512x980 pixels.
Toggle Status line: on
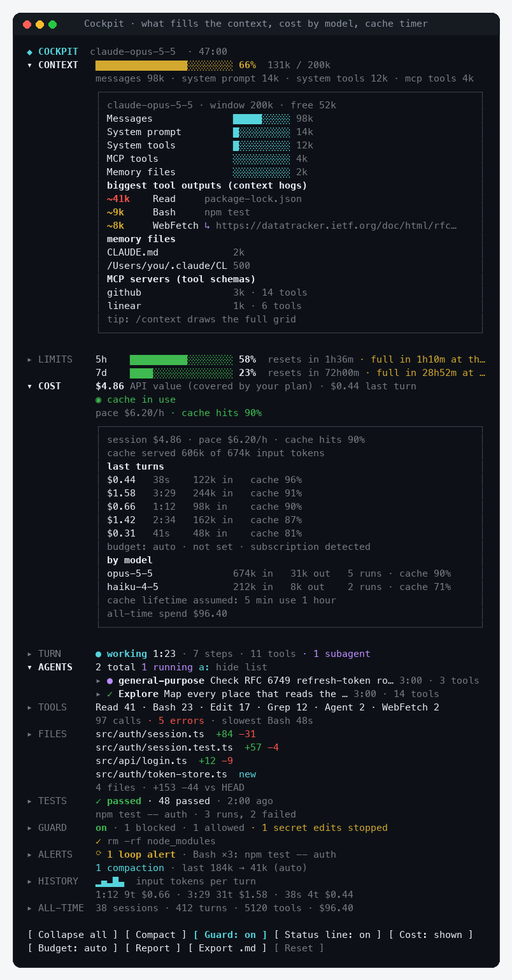(327, 935)
